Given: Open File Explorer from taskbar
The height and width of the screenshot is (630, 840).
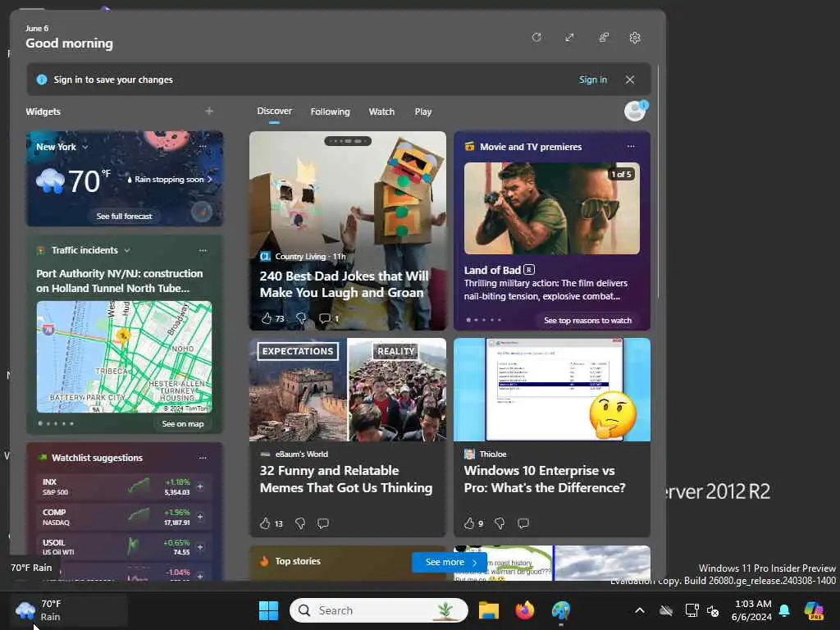Looking at the screenshot, I should tap(489, 610).
